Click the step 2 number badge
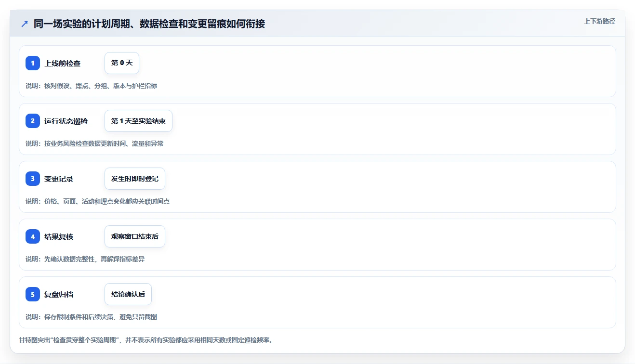The width and height of the screenshot is (635, 364). 33,121
